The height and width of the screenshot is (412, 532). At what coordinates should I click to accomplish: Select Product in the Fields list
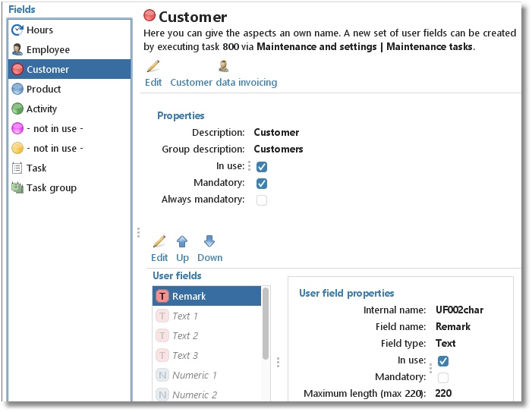pos(69,89)
